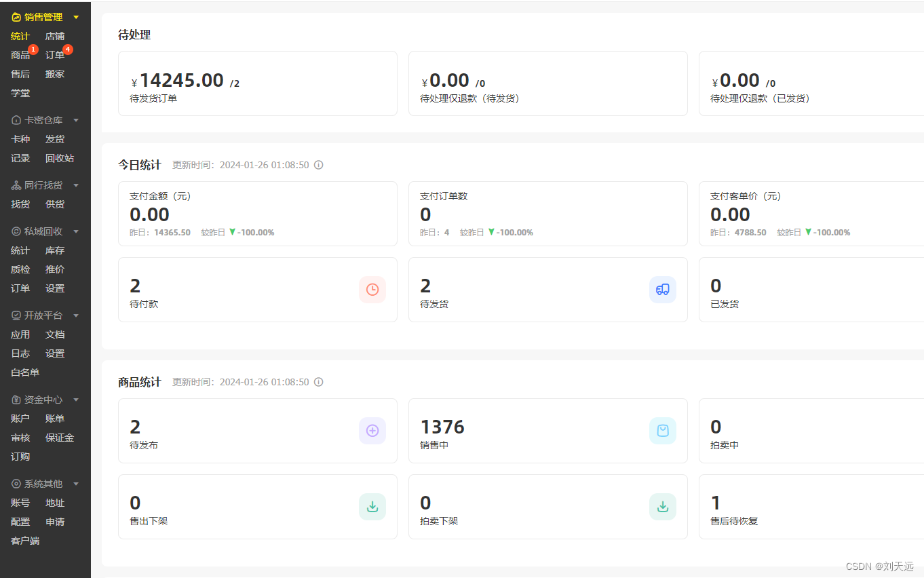The image size is (924, 578).
Task: Open 客户端 under 系统其他
Action: tap(25, 541)
